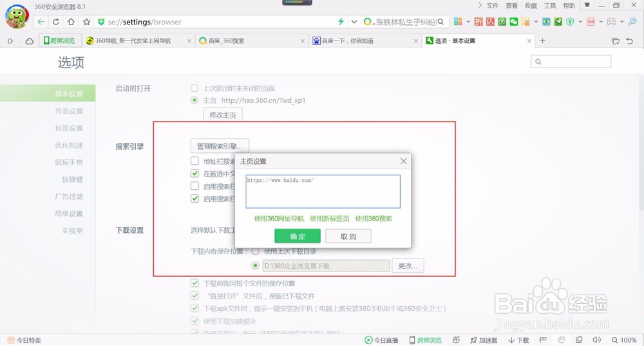Open 下载 downloads in status bar
644x346 pixels.
(518, 340)
